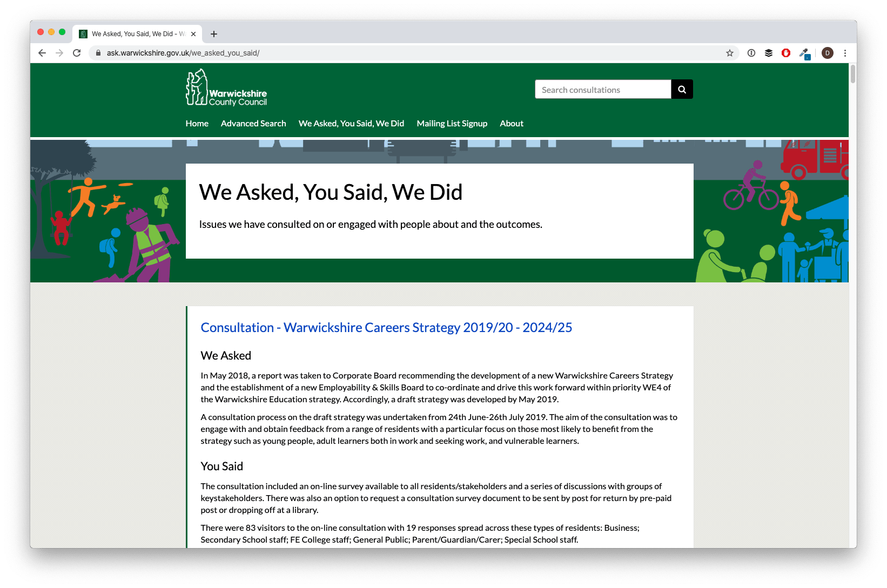Click paragraph starting 'A consultation process'

click(x=439, y=429)
